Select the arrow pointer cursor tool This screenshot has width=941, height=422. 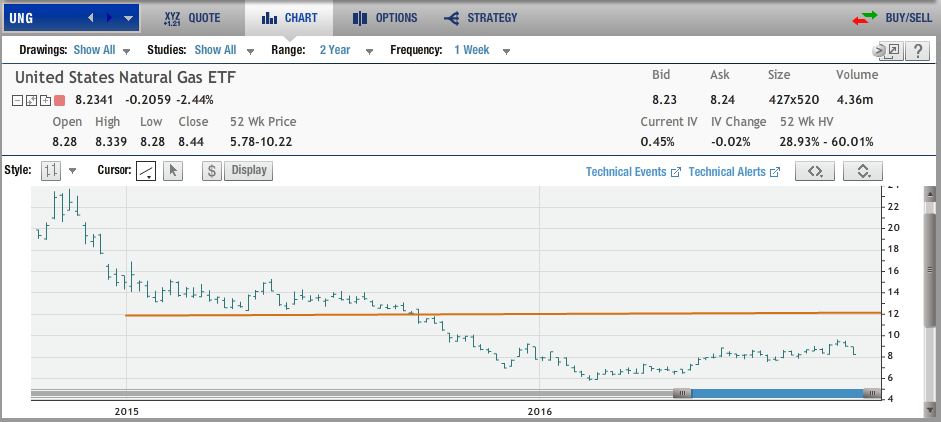pyautogui.click(x=173, y=171)
